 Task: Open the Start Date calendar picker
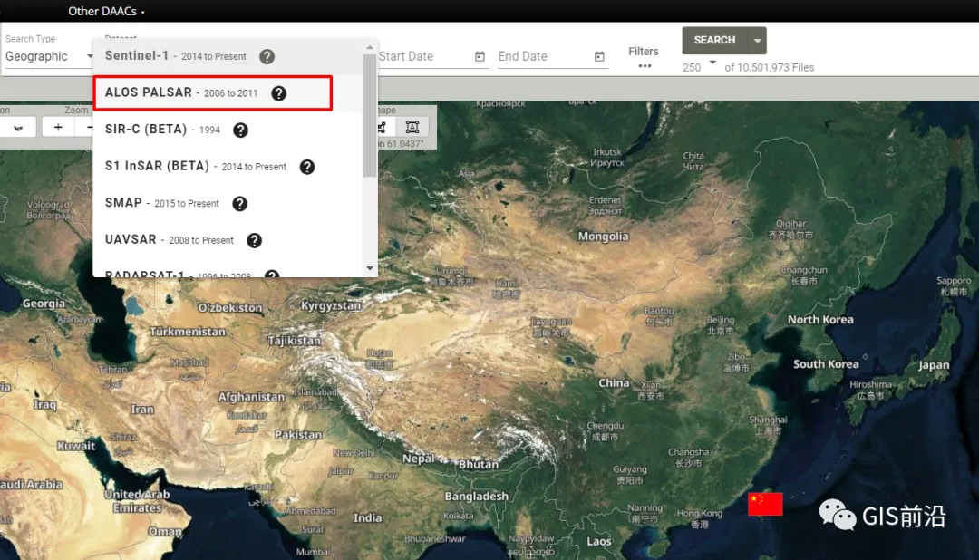[480, 57]
